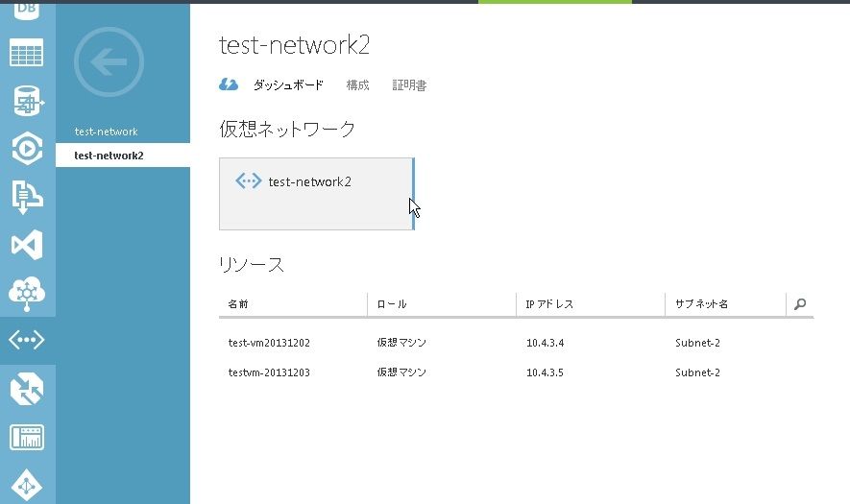Image resolution: width=850 pixels, height=504 pixels.
Task: Click IP address 10.4.3.4 cell
Action: point(545,343)
